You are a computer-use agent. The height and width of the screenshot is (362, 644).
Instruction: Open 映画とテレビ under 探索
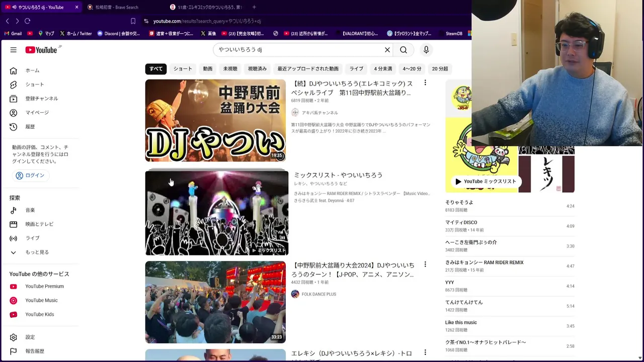point(39,224)
